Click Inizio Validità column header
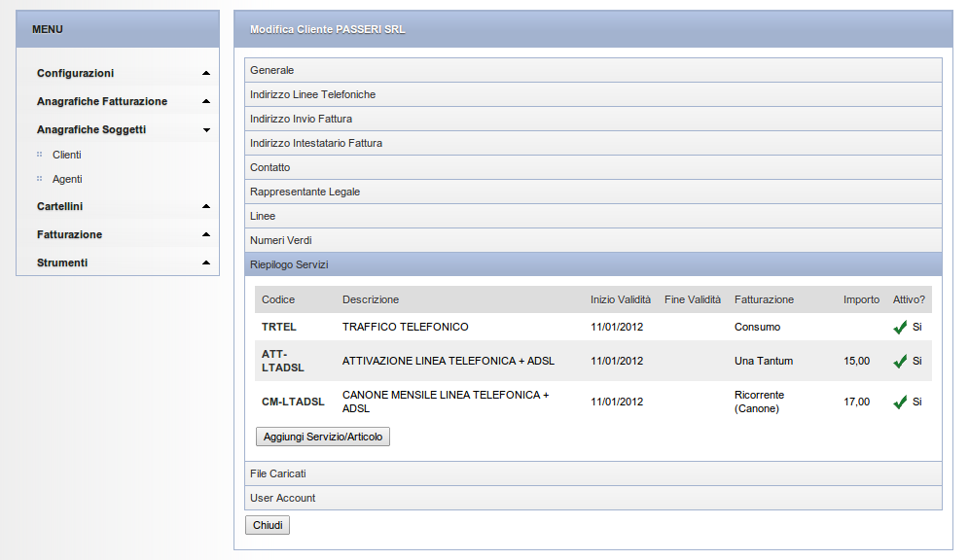The height and width of the screenshot is (560, 969). [x=621, y=299]
